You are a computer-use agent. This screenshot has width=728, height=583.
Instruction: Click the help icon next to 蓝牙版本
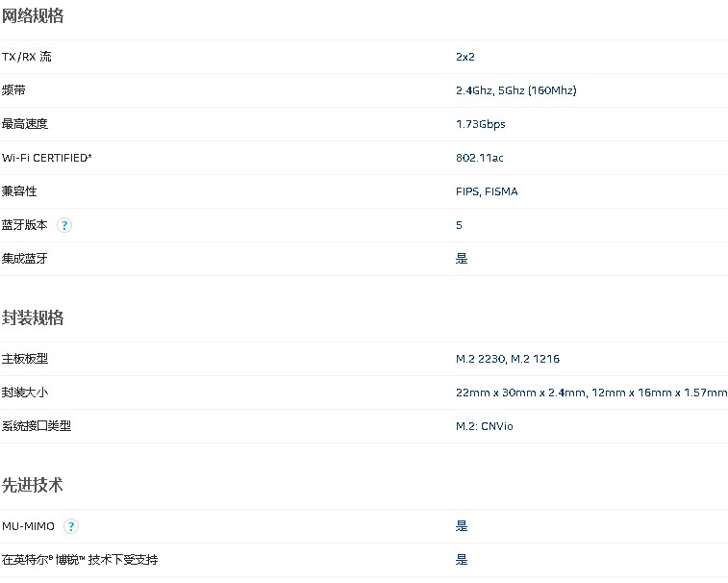[x=64, y=225]
